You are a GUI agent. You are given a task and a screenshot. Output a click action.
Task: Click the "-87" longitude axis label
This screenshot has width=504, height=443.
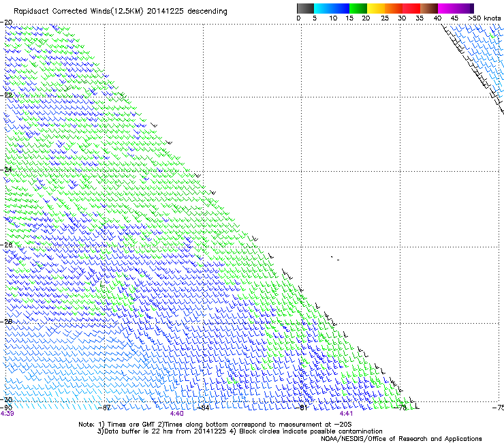104,408
